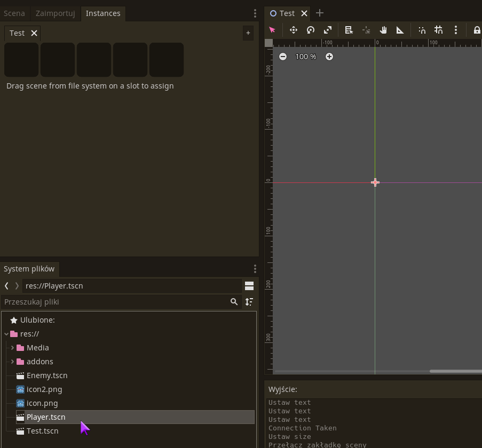The width and height of the screenshot is (482, 448).
Task: Expand the addons folder
Action: pyautogui.click(x=12, y=362)
